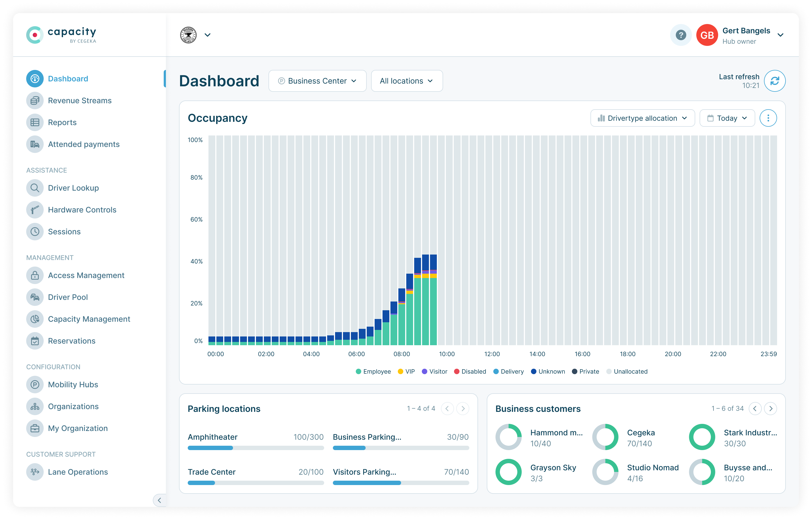The image size is (812, 520).
Task: Go to next page of Business customers
Action: 770,409
